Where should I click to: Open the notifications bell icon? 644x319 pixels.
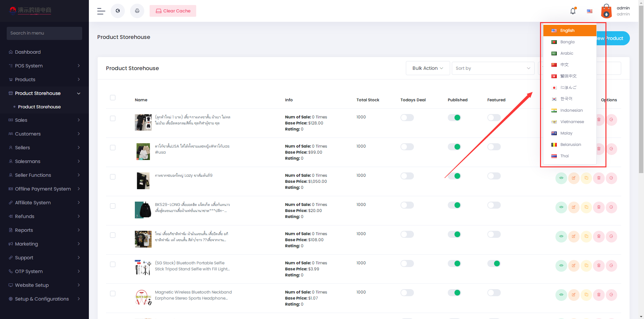coord(573,11)
